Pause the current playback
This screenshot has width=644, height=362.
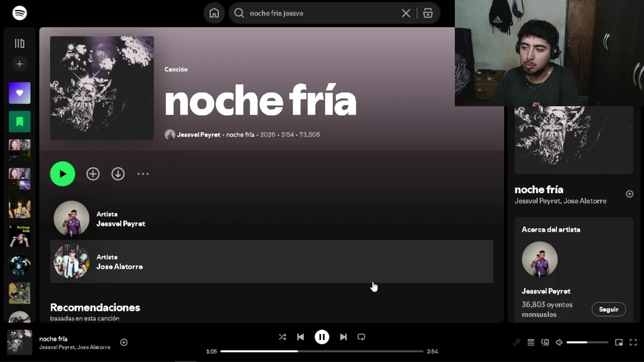tap(322, 337)
